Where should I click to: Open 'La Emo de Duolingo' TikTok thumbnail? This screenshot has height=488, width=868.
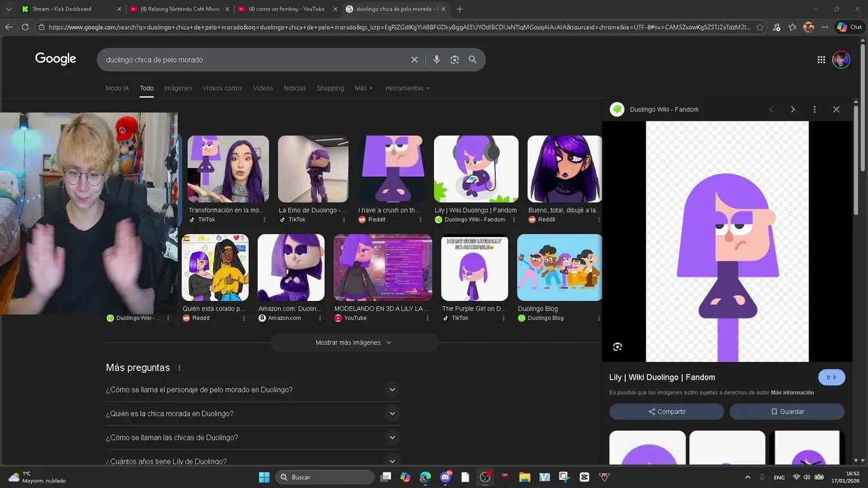point(313,169)
